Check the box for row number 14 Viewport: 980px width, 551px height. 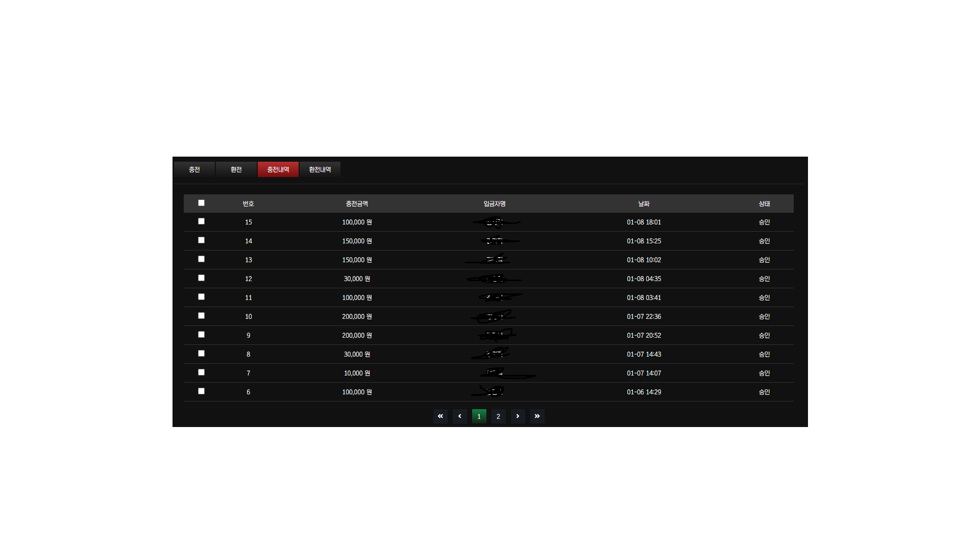201,240
